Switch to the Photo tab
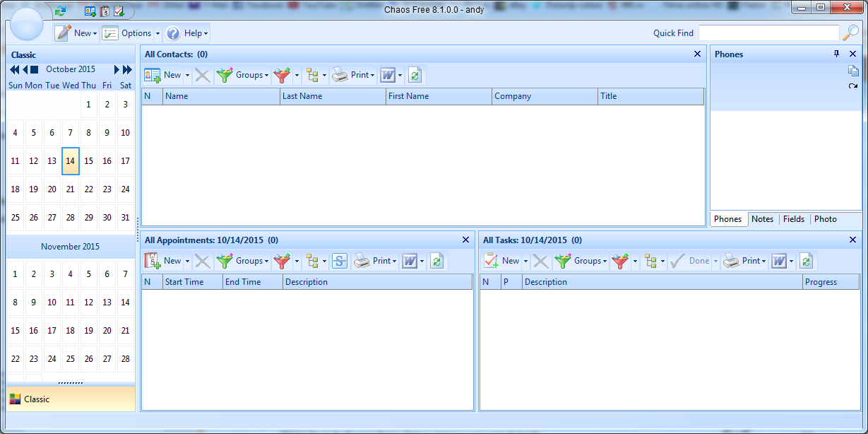The height and width of the screenshot is (434, 868). tap(825, 219)
